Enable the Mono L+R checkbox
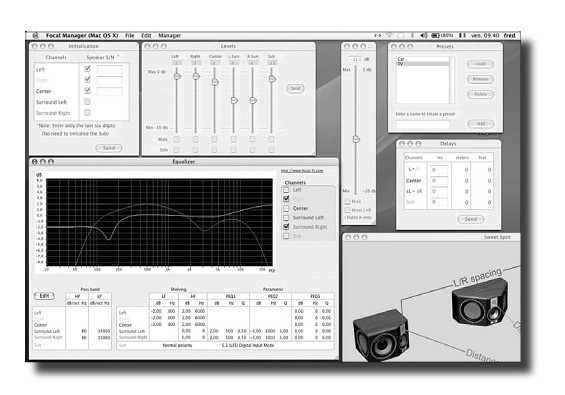565x395 pixels. pos(347,210)
